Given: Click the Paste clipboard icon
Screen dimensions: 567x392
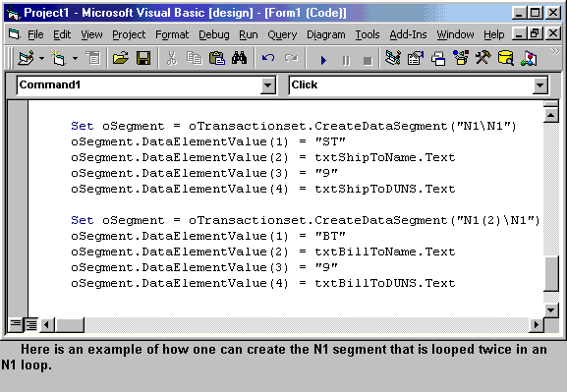Looking at the screenshot, I should [217, 58].
